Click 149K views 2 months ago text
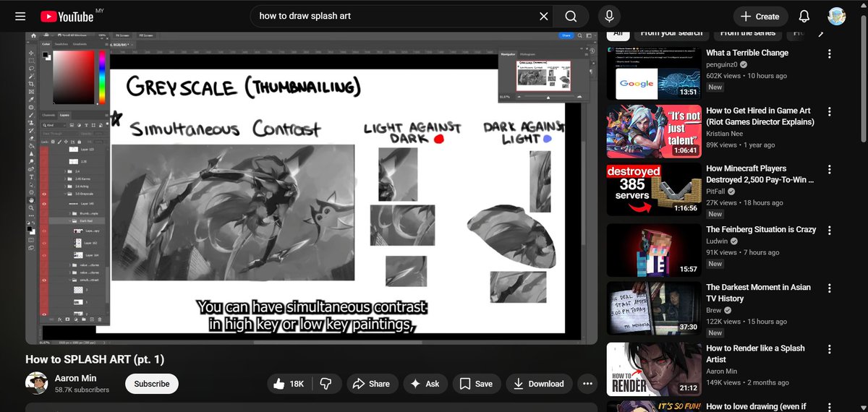The height and width of the screenshot is (412, 868). [x=747, y=382]
